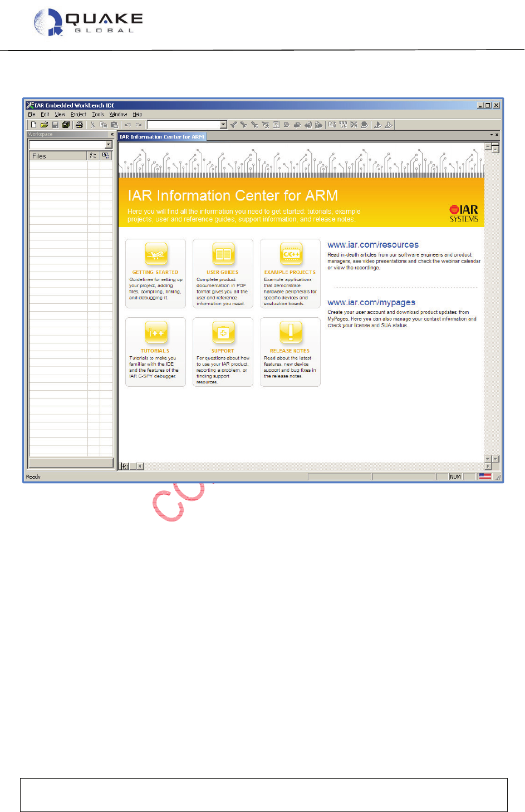
Task: Open the User Guides card
Action: tap(223, 273)
